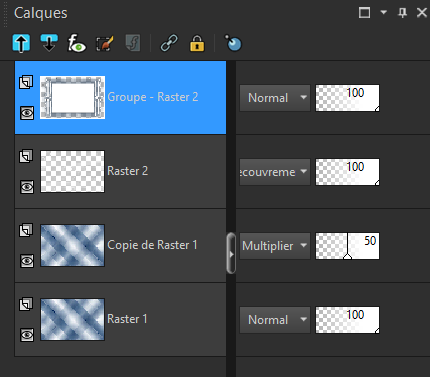The image size is (430, 377).
Task: Select layer named Raster 1
Action: pyautogui.click(x=127, y=319)
